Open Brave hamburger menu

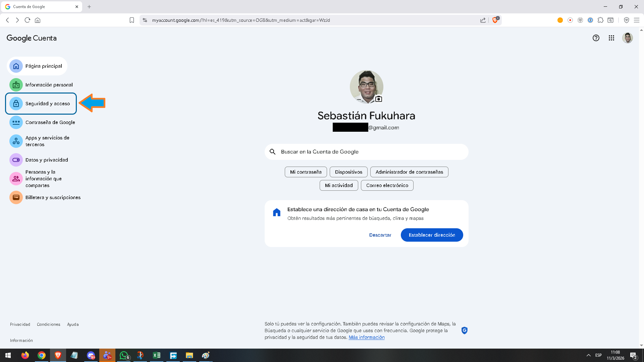pyautogui.click(x=636, y=20)
